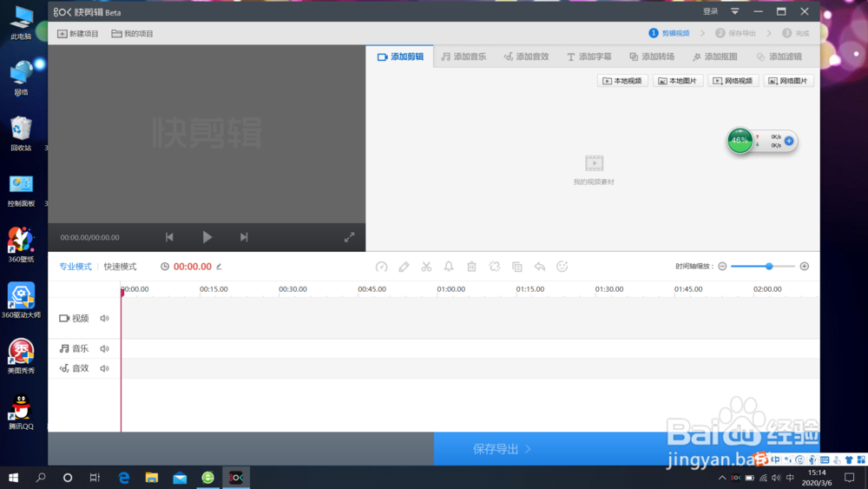
Task: Open the 添加音效 tab
Action: pos(527,56)
